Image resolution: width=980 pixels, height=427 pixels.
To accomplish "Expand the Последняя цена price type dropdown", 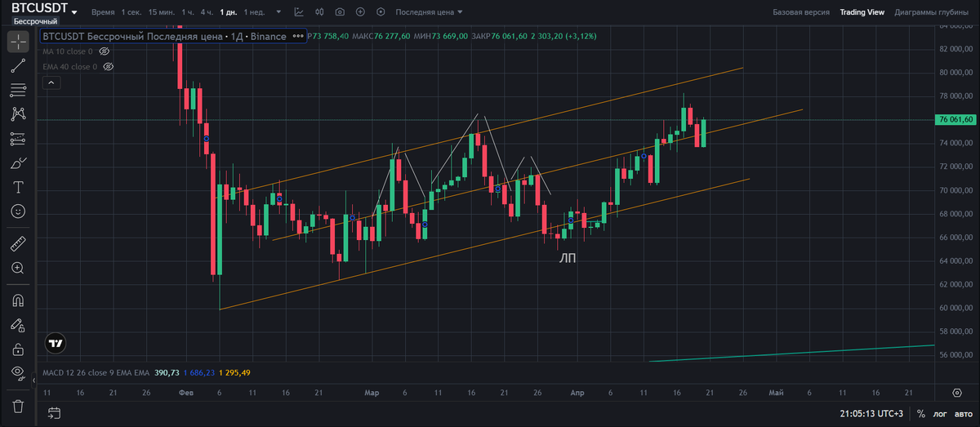I will click(429, 13).
